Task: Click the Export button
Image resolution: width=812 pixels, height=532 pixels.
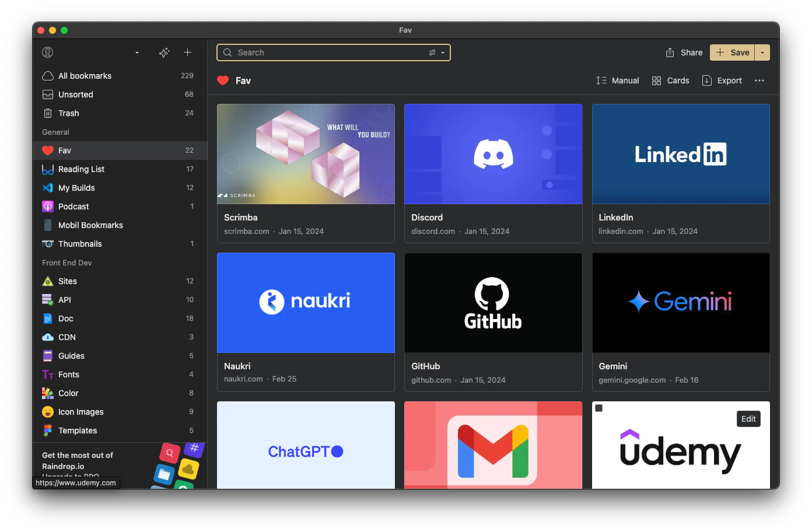Action: (x=722, y=80)
